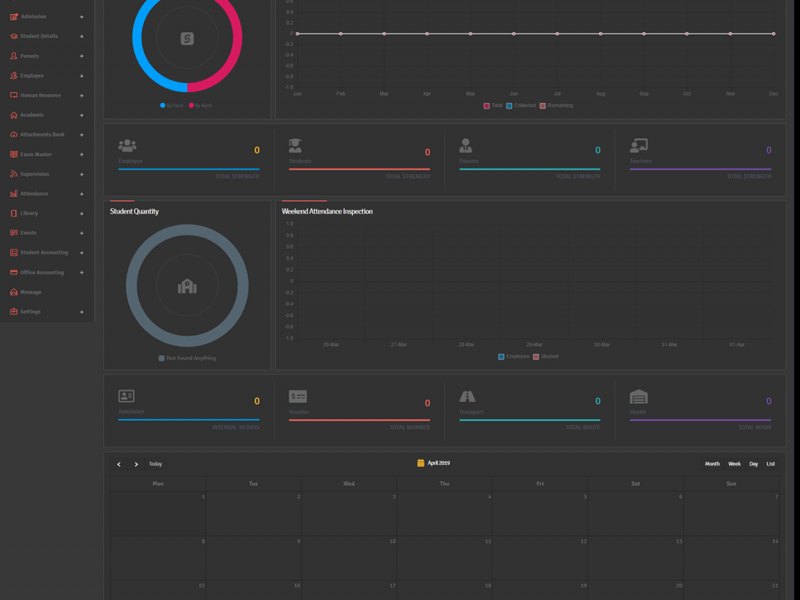
Task: Click the Attachments Book cloud icon
Action: tap(14, 135)
